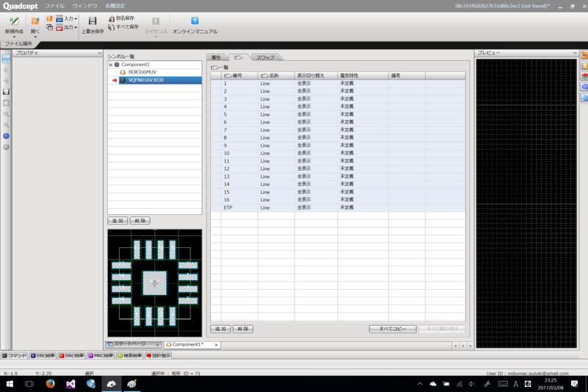Click 削除 below the pin list

[x=243, y=329]
